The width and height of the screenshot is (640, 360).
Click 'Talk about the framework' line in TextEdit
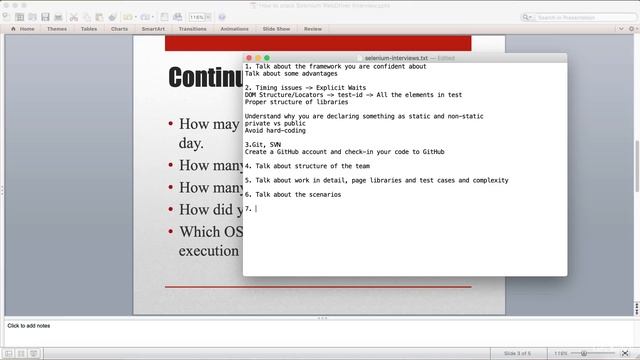click(x=336, y=67)
